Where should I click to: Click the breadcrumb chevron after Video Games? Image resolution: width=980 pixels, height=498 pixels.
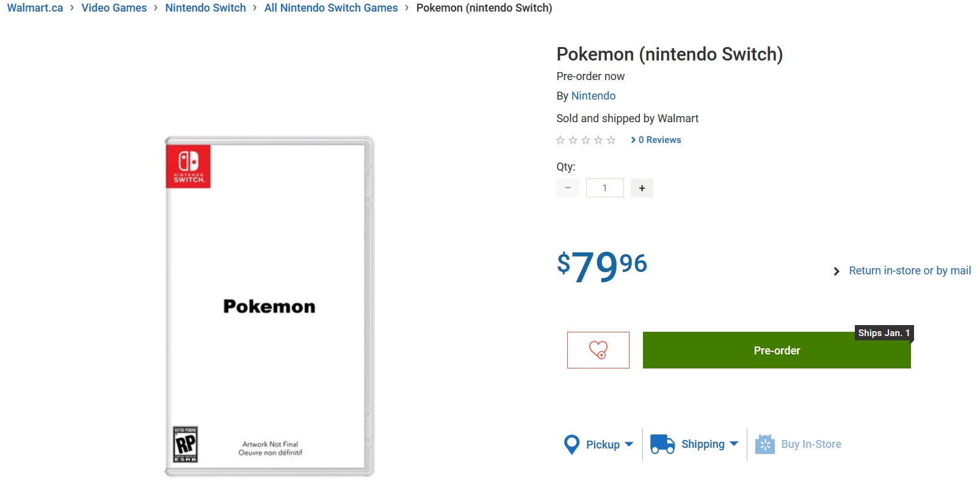click(x=155, y=8)
